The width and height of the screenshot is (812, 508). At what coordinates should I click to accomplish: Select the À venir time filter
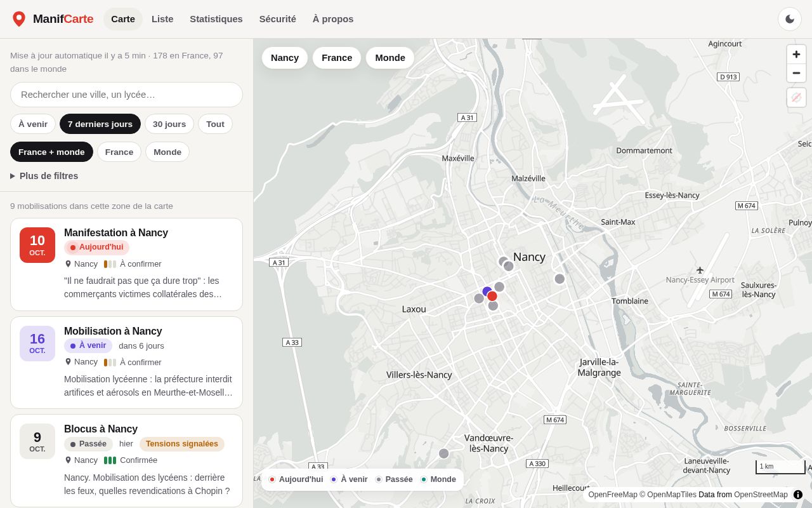33,124
